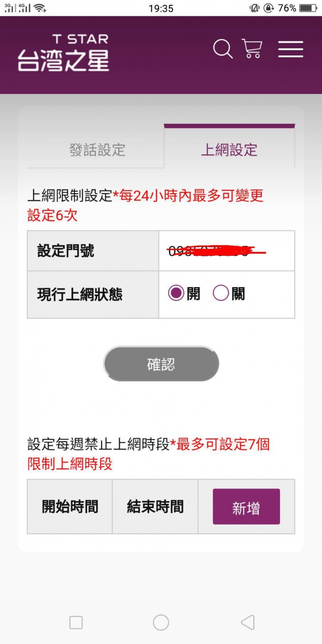Tap the vibrate mode status icon
The width and height of the screenshot is (322, 644).
255,8
